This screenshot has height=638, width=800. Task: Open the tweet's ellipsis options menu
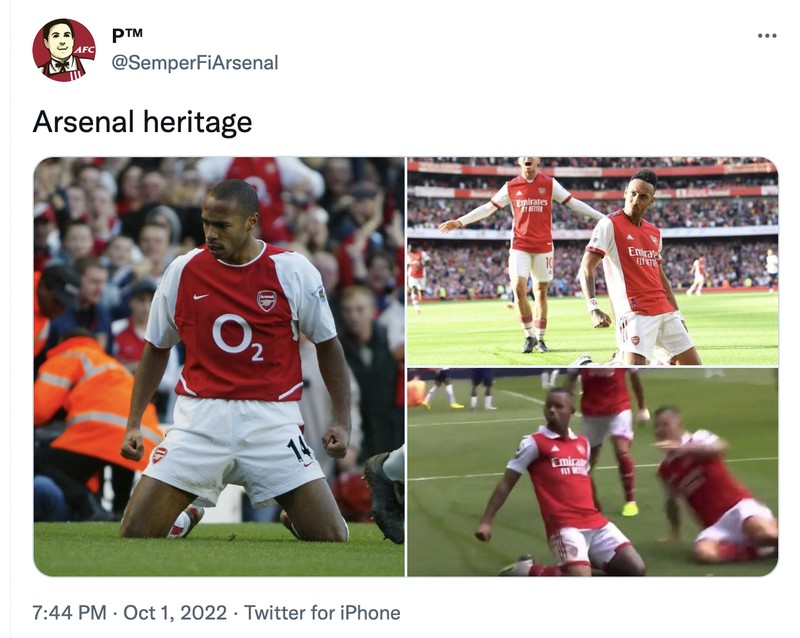(x=767, y=34)
